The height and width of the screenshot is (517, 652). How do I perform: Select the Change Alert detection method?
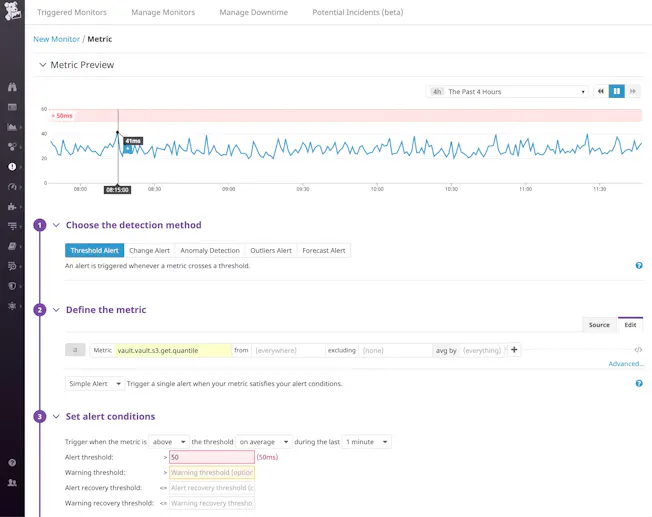tap(150, 251)
